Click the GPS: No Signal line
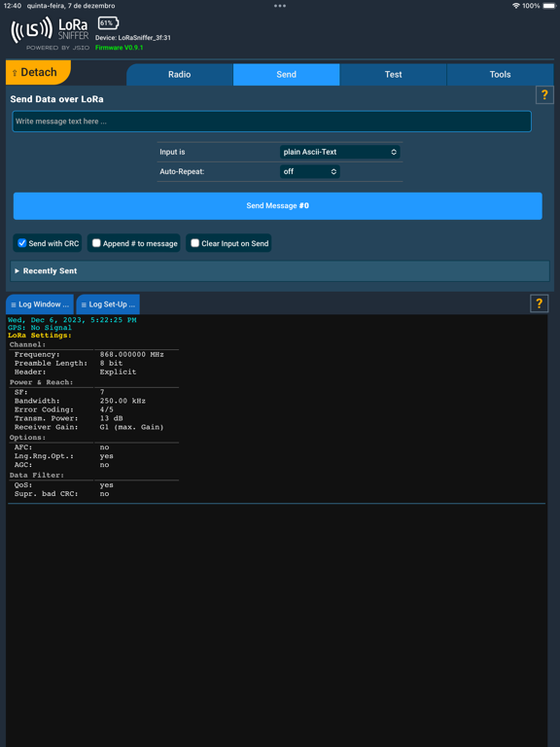 [x=40, y=328]
